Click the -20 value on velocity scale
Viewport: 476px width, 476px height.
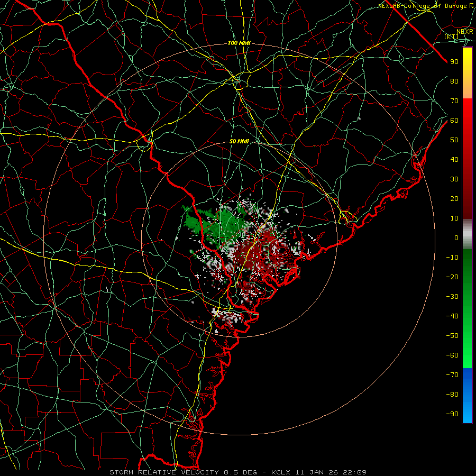pyautogui.click(x=452, y=277)
